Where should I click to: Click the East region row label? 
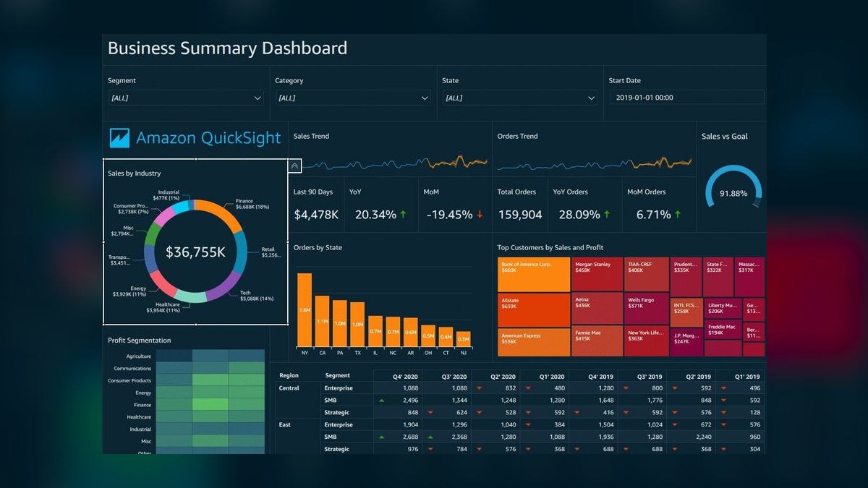click(x=285, y=424)
